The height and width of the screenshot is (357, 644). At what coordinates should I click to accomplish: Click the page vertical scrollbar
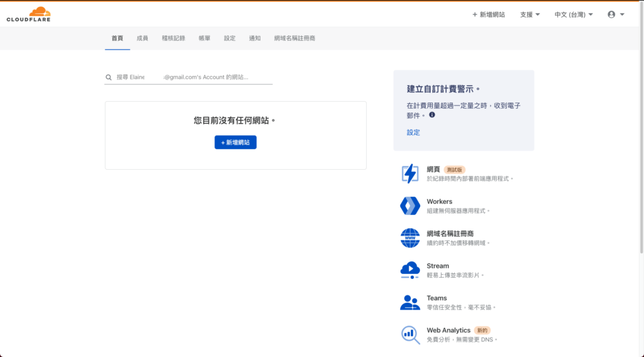[641, 127]
